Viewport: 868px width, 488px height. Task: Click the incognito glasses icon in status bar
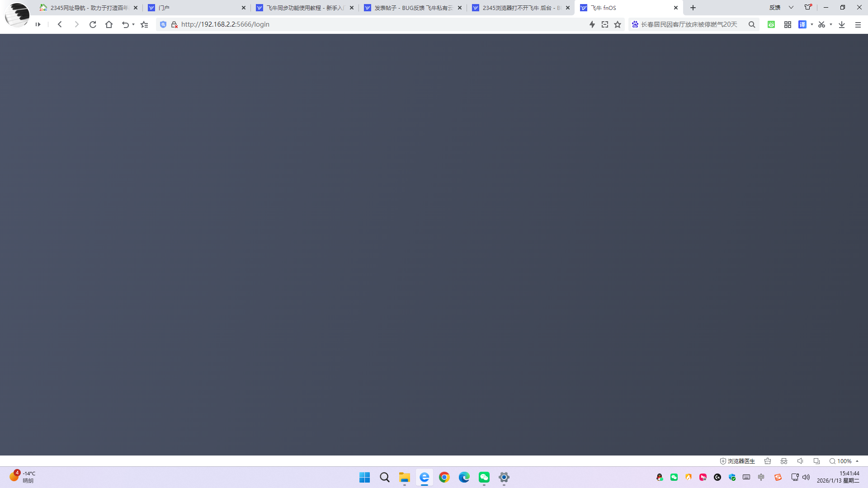(x=784, y=461)
